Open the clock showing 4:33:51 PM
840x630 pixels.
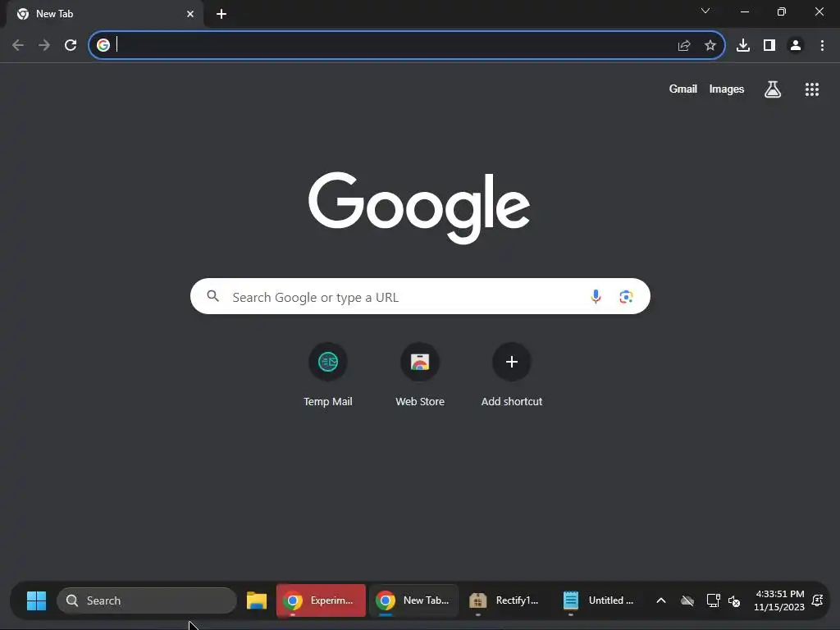779,600
